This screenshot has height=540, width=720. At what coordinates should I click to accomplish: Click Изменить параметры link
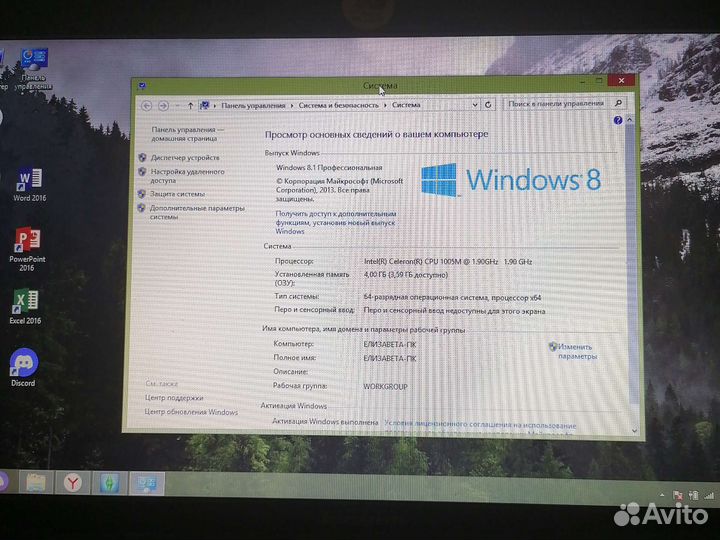(x=577, y=351)
